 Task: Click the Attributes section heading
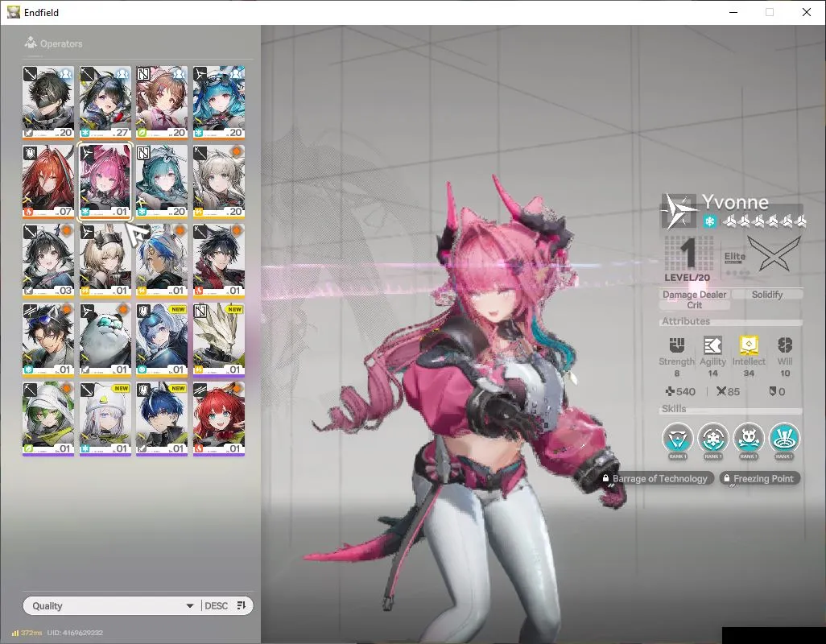[686, 320]
